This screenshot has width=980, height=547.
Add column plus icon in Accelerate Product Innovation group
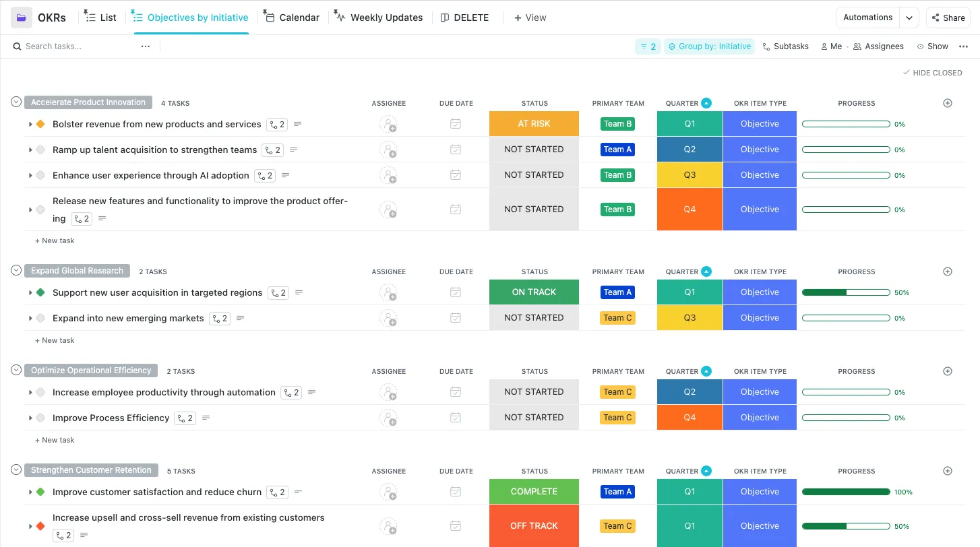click(948, 103)
